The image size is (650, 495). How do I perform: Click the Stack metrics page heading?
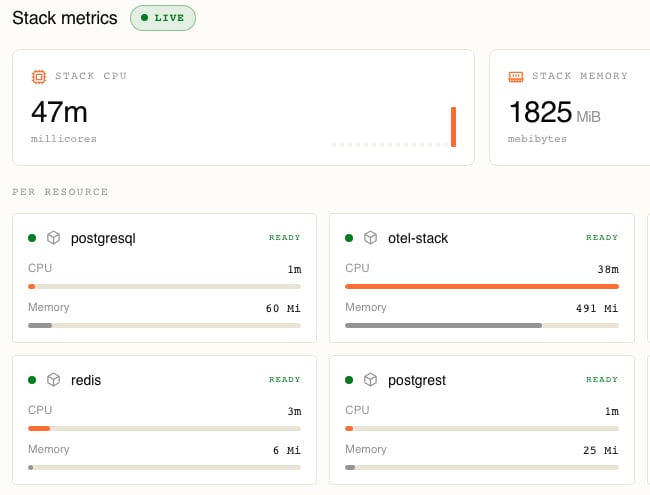(65, 18)
